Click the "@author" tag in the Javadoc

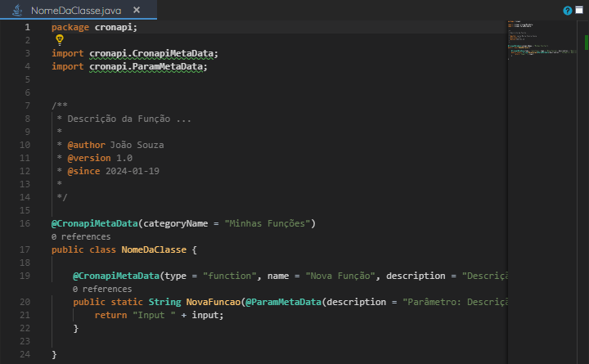coord(87,145)
